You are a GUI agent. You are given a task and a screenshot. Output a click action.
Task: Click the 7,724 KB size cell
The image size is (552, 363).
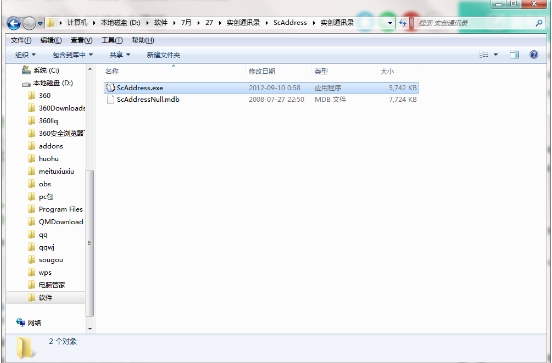pos(403,100)
